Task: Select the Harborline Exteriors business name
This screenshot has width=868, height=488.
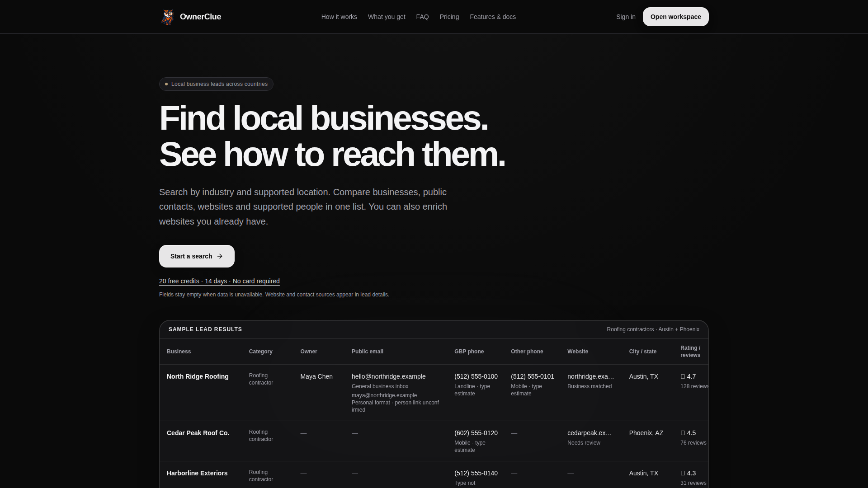Action: click(x=197, y=473)
